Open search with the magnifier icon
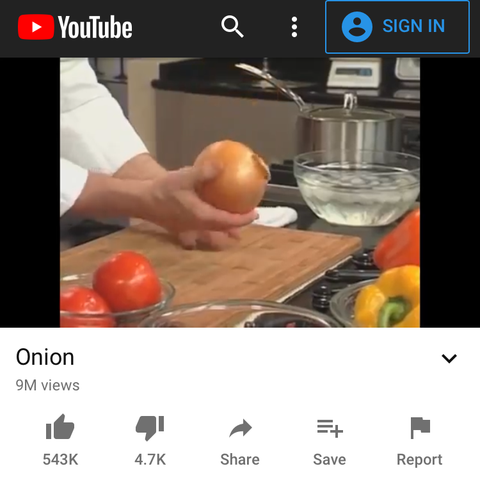The image size is (480, 480). coord(232,27)
